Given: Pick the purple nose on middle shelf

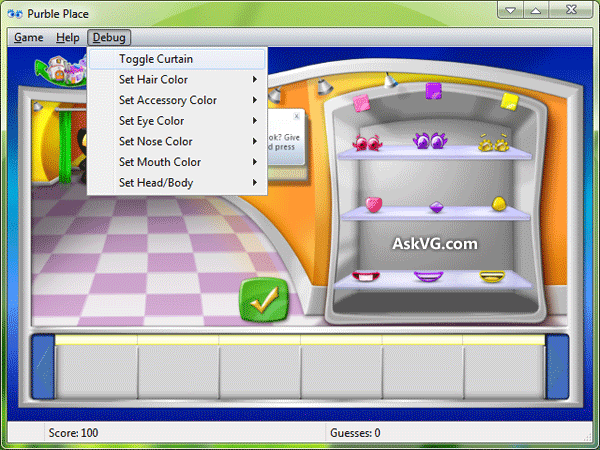Looking at the screenshot, I should pos(437,207).
